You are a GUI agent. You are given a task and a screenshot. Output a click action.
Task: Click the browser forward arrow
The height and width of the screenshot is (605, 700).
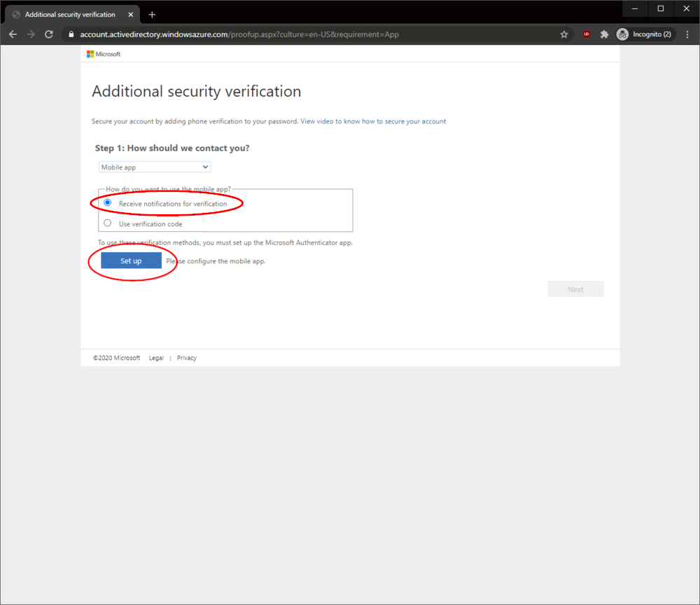31,34
